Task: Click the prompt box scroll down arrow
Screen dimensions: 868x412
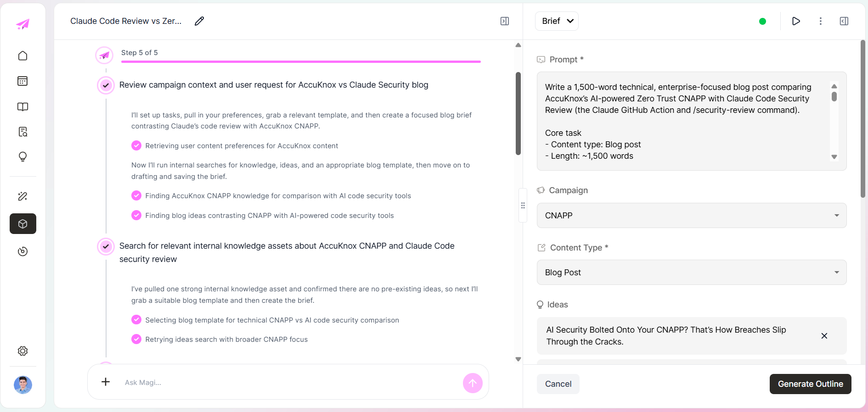Action: [834, 157]
